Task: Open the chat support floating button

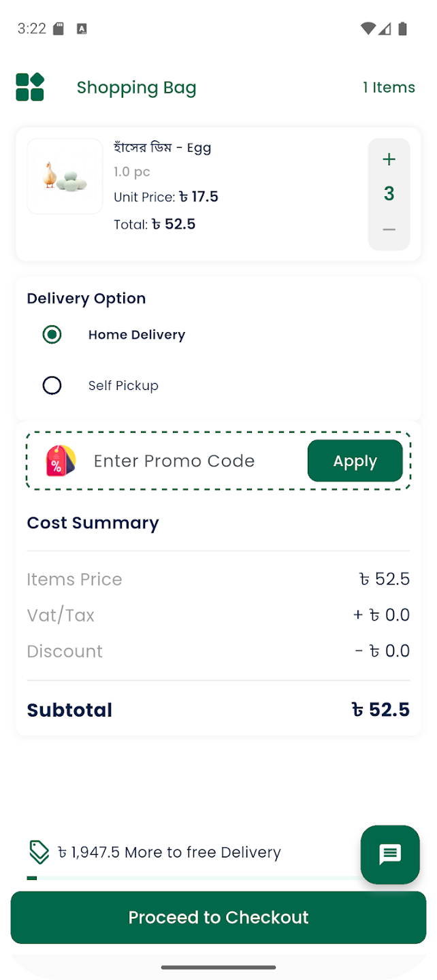Action: click(x=390, y=854)
